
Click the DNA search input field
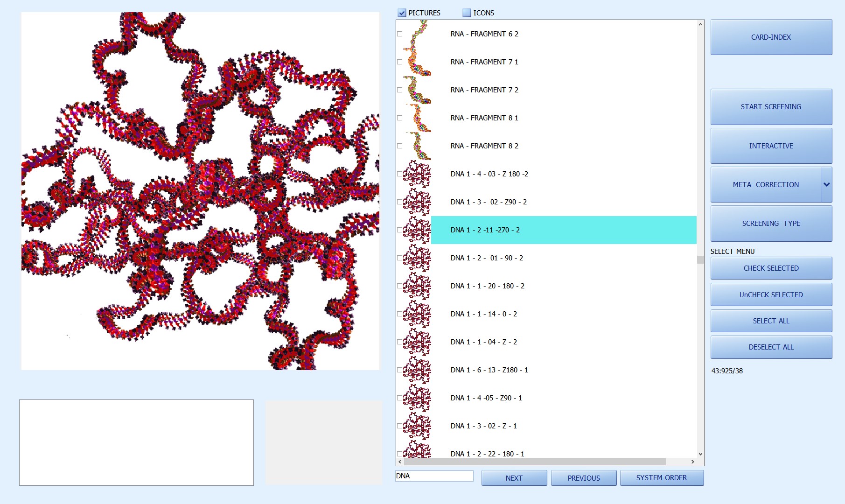click(434, 476)
